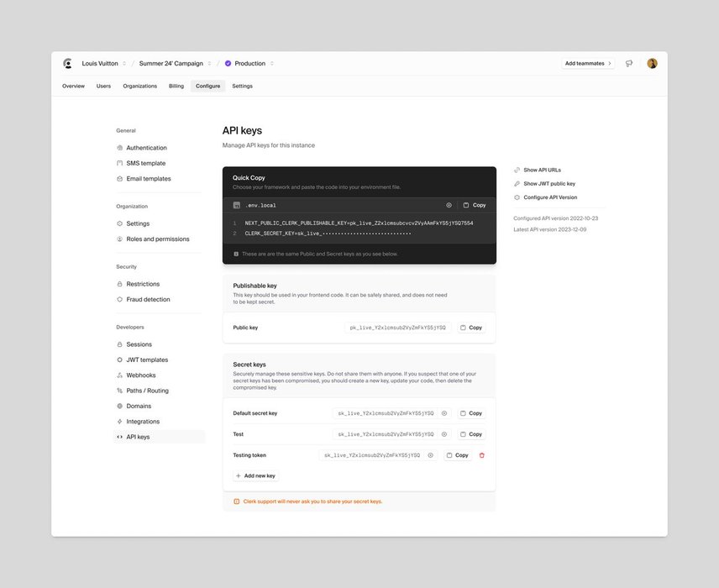Open Fraud detection in the sidebar

click(x=148, y=299)
